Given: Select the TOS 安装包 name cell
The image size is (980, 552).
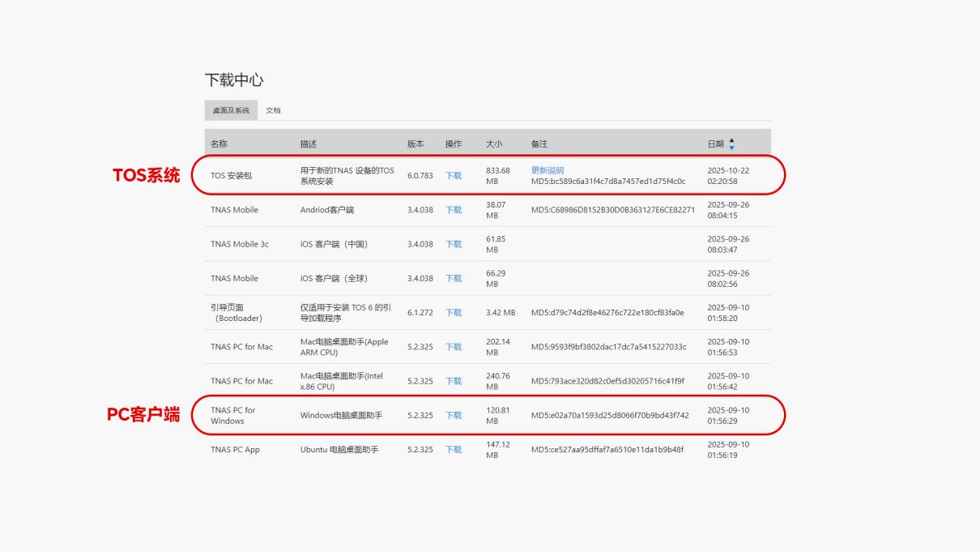Looking at the screenshot, I should [x=231, y=176].
